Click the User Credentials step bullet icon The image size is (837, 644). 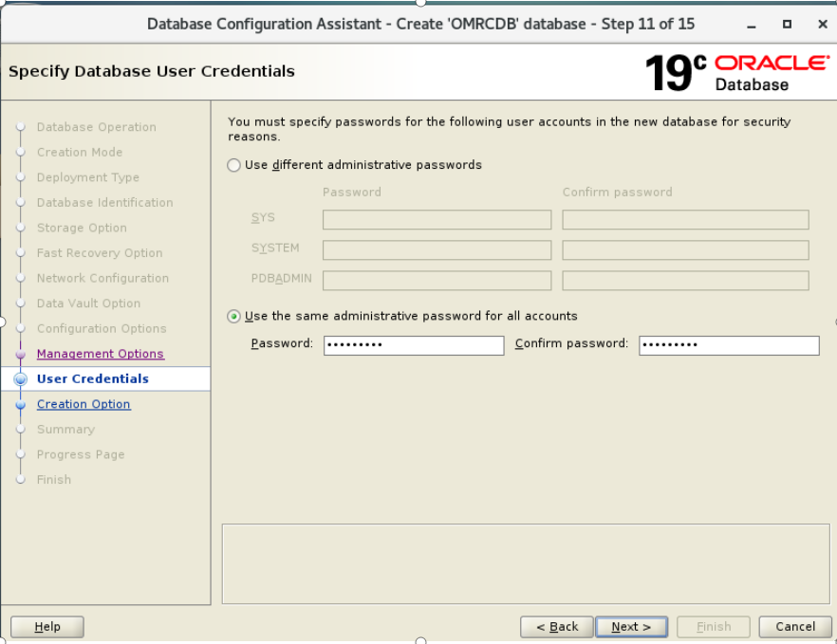[x=22, y=378]
